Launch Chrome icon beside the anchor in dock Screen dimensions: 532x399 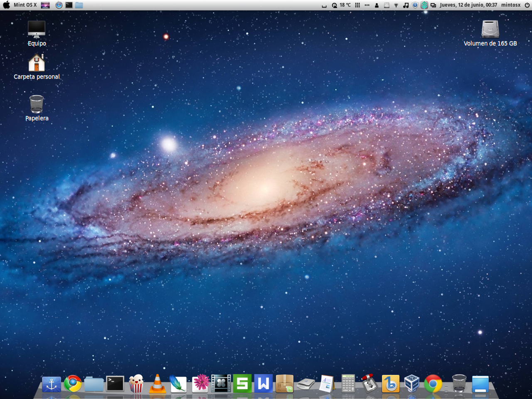73,384
